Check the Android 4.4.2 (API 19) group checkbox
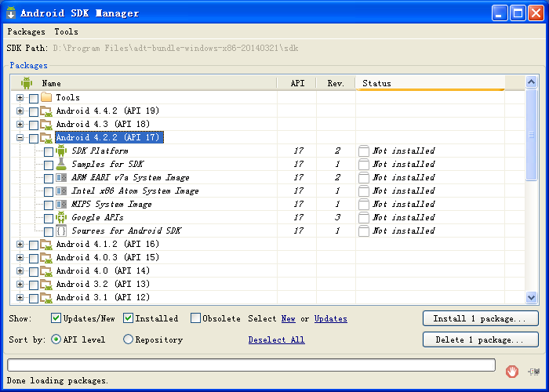Viewport: 549px width, 392px height. click(x=34, y=111)
